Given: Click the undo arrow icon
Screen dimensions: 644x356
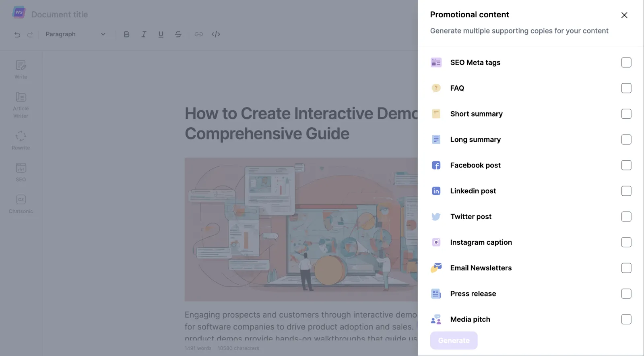Looking at the screenshot, I should 17,35.
